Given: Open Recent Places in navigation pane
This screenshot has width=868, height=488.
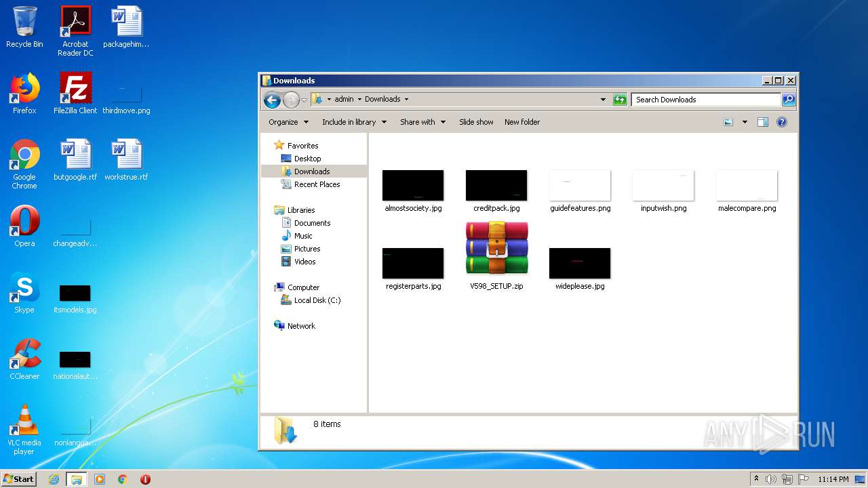Looking at the screenshot, I should 317,184.
